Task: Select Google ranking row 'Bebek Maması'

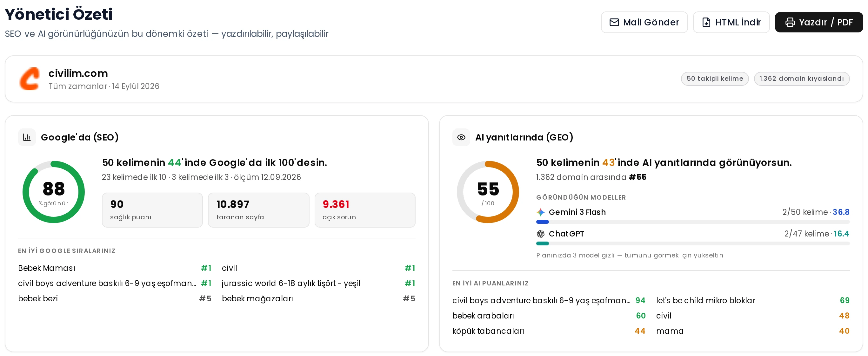Action: [115, 268]
